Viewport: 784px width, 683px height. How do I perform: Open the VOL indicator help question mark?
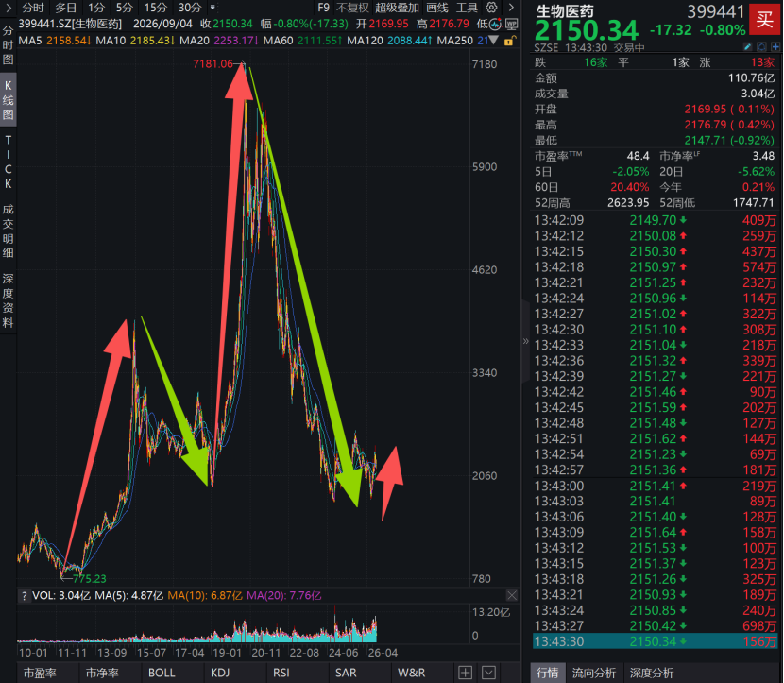24,595
